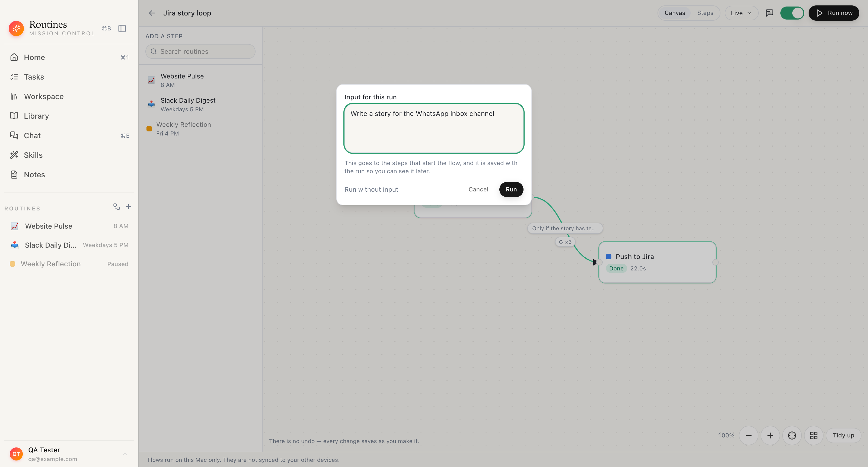The height and width of the screenshot is (467, 868).
Task: Select the Push to Jira node
Action: 657,262
